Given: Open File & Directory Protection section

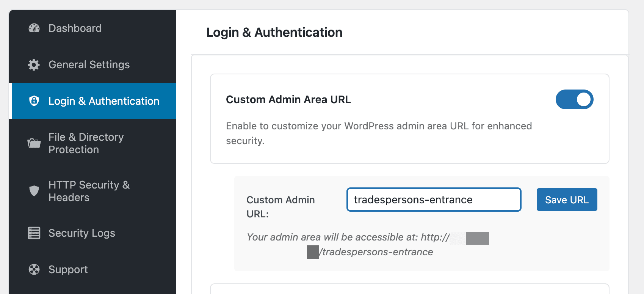Looking at the screenshot, I should tap(92, 143).
